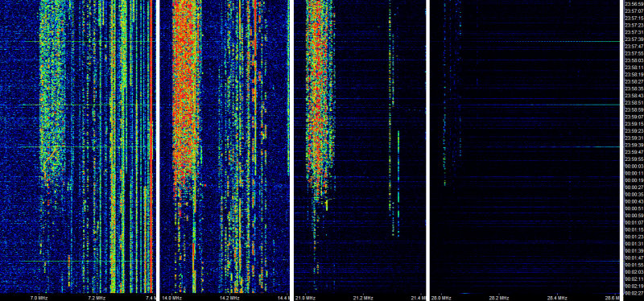Click the 14.2 MHz frequency label
This screenshot has width=644, height=301.
[x=229, y=298]
